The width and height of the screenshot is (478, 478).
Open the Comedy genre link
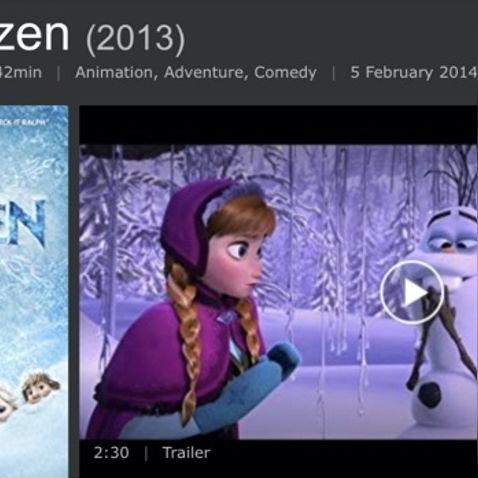[285, 73]
